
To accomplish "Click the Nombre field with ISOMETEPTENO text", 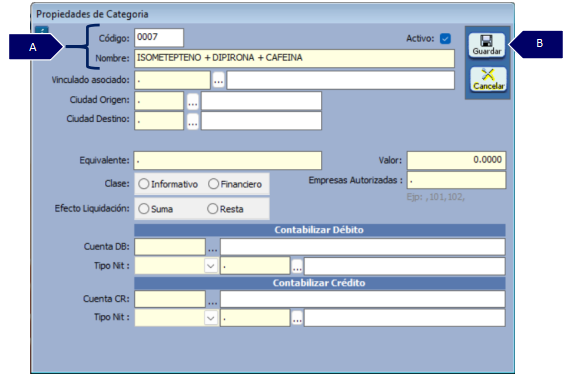I will click(x=295, y=58).
